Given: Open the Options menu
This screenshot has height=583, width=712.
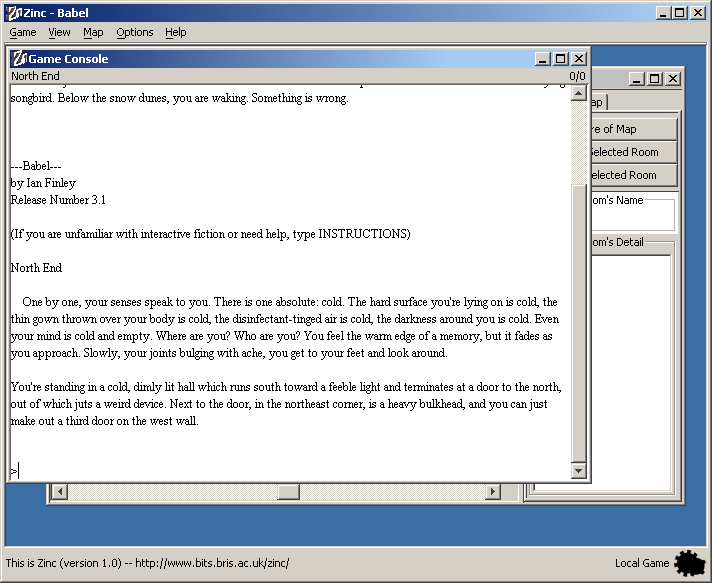Looking at the screenshot, I should click(x=135, y=32).
